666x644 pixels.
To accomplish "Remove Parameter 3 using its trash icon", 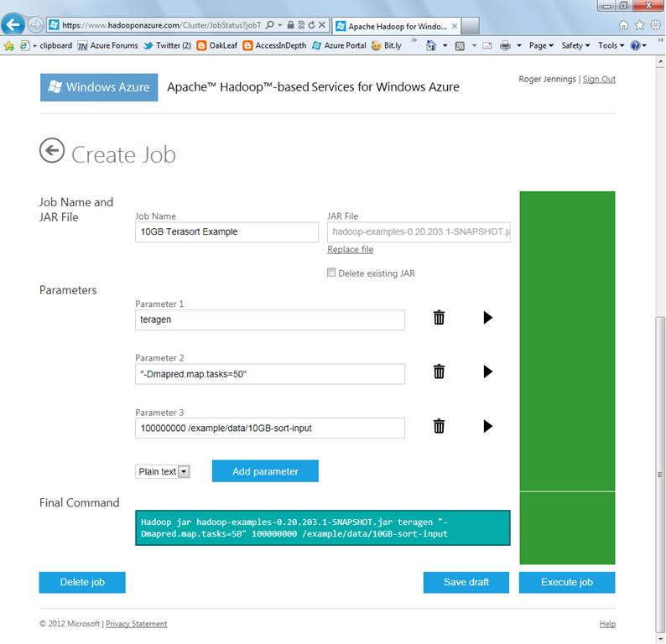I will coord(439,426).
